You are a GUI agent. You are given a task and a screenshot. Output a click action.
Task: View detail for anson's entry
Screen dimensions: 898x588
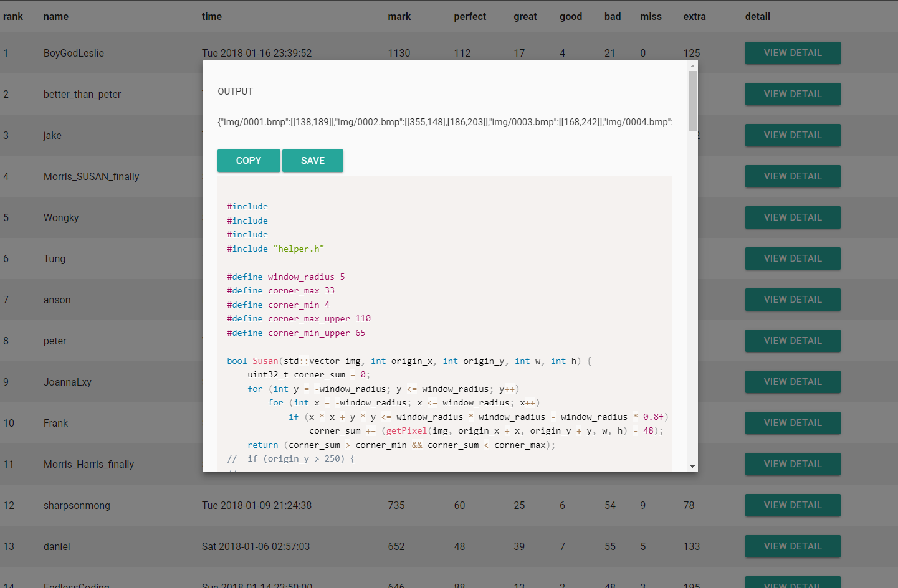tap(792, 300)
